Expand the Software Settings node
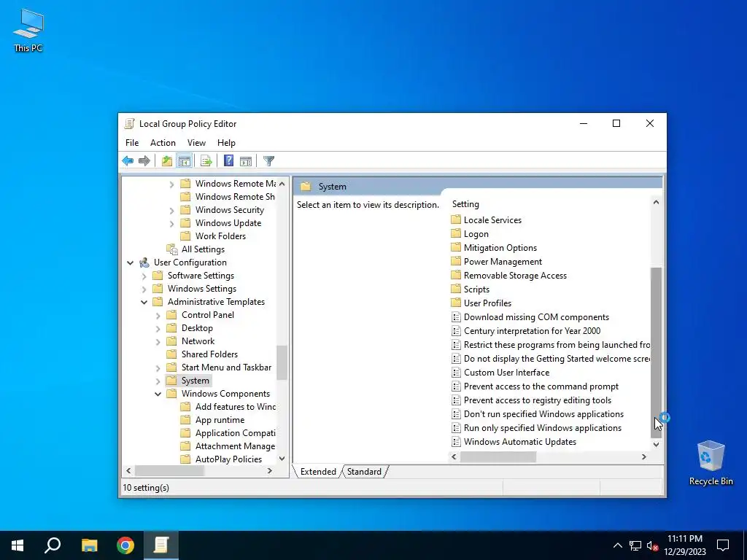747x560 pixels. coord(144,276)
